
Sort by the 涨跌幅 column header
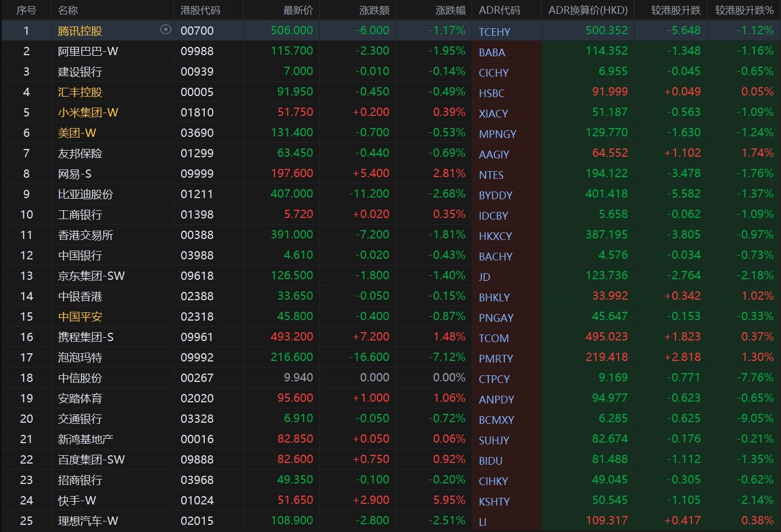coord(450,10)
